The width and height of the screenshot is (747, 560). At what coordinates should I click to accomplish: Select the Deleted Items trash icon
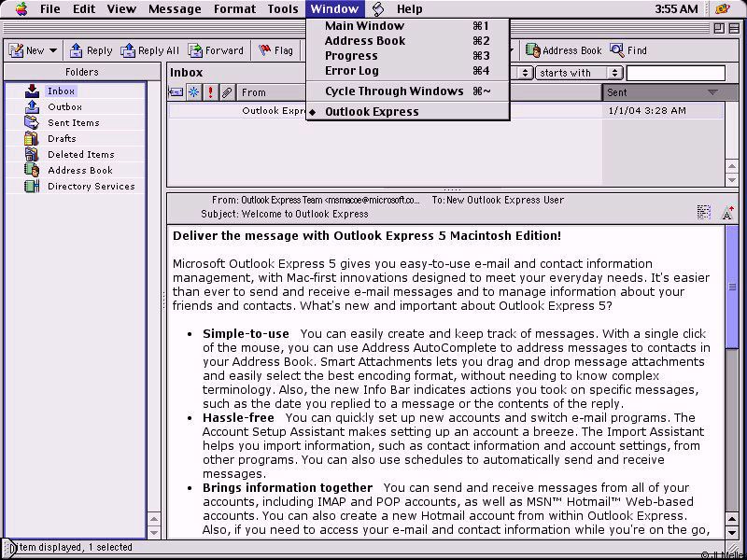(x=32, y=154)
